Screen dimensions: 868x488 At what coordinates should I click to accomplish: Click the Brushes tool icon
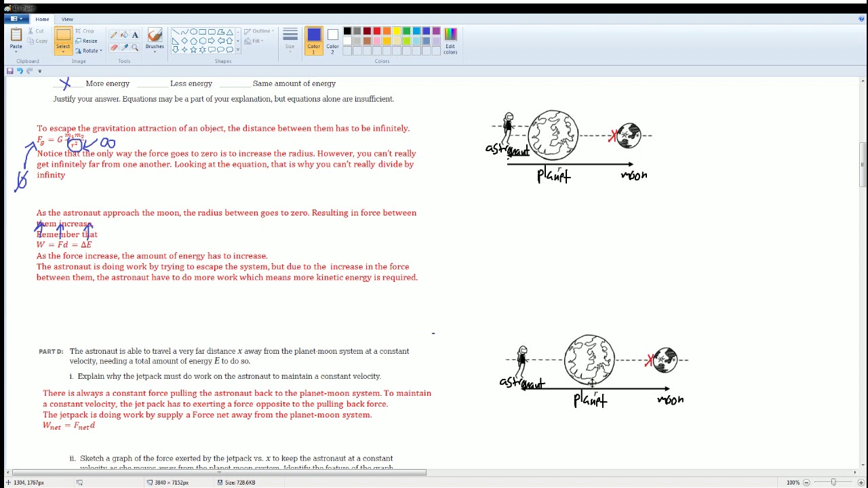tap(155, 35)
